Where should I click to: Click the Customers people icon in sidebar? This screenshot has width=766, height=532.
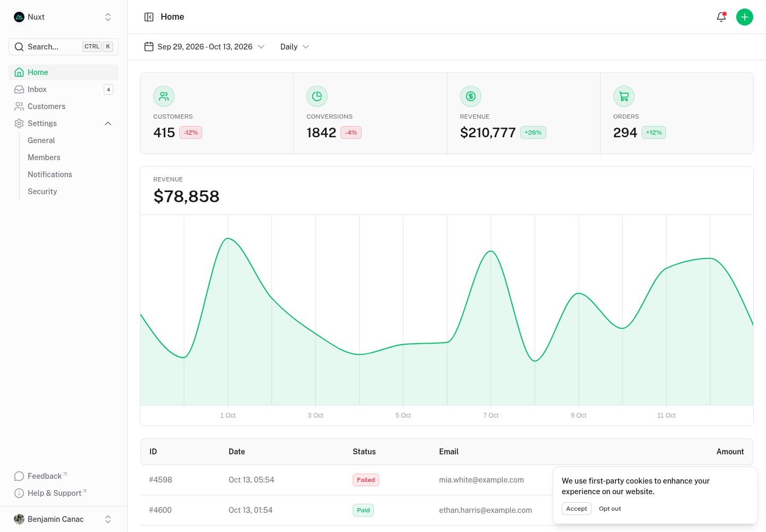(x=19, y=106)
